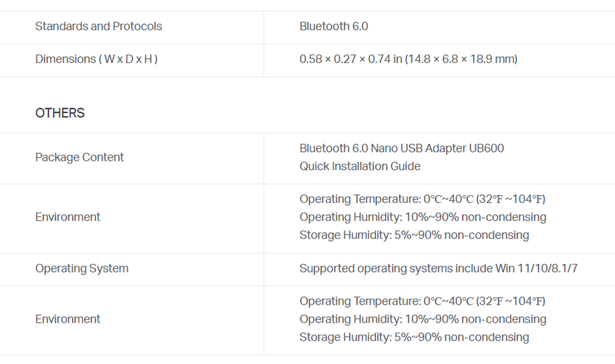Image resolution: width=615 pixels, height=364 pixels.
Task: Click the 14.8 × 6.8 × 18.9 mm measurement
Action: 461,59
